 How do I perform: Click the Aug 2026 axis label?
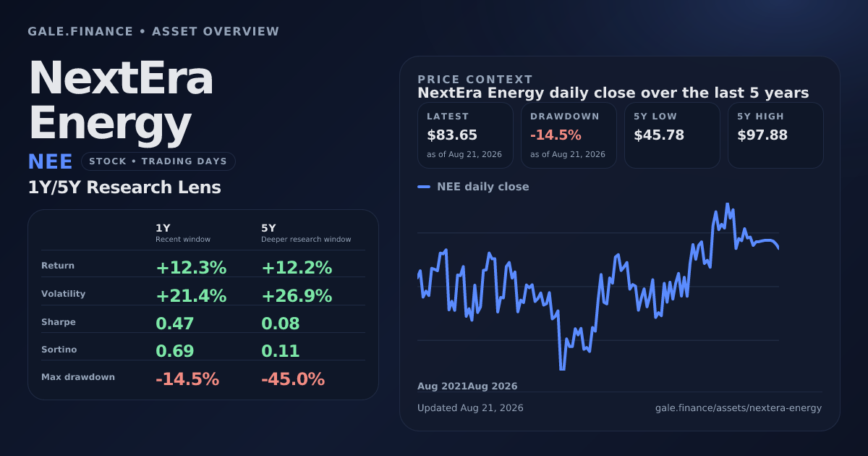(493, 387)
